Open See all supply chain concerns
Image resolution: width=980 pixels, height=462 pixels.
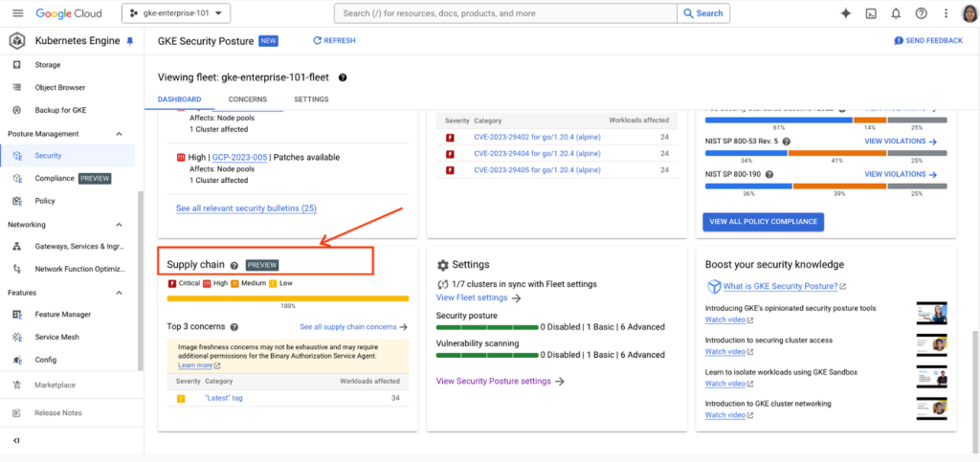click(x=354, y=326)
